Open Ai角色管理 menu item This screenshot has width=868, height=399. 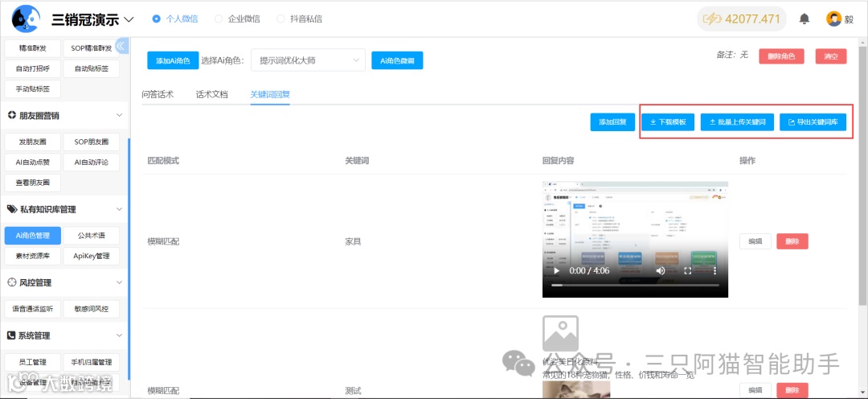[32, 236]
